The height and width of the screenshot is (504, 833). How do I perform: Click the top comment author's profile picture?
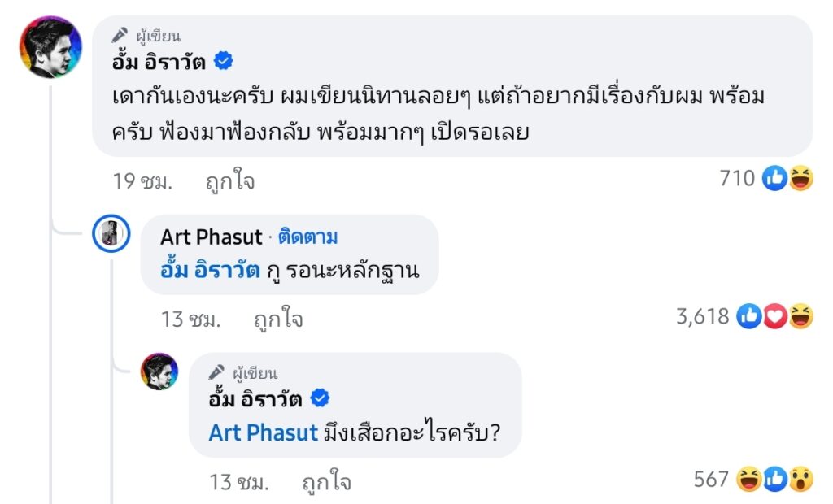tap(50, 47)
